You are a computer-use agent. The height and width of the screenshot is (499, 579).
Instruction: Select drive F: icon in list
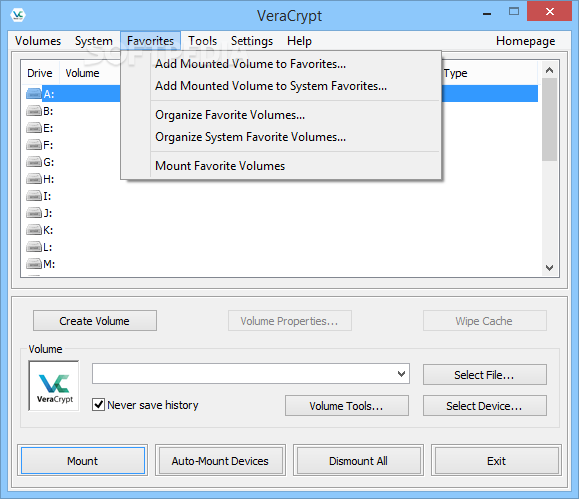[34, 145]
